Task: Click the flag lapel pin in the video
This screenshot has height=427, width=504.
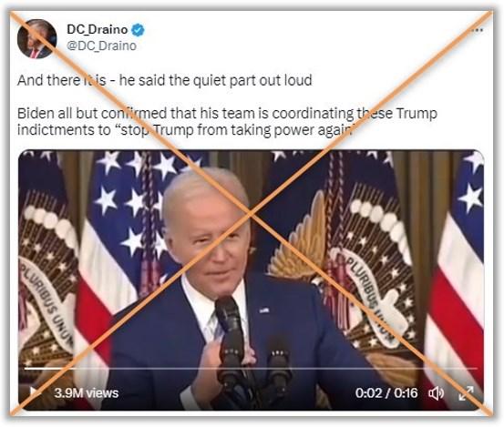Action: pyautogui.click(x=264, y=310)
